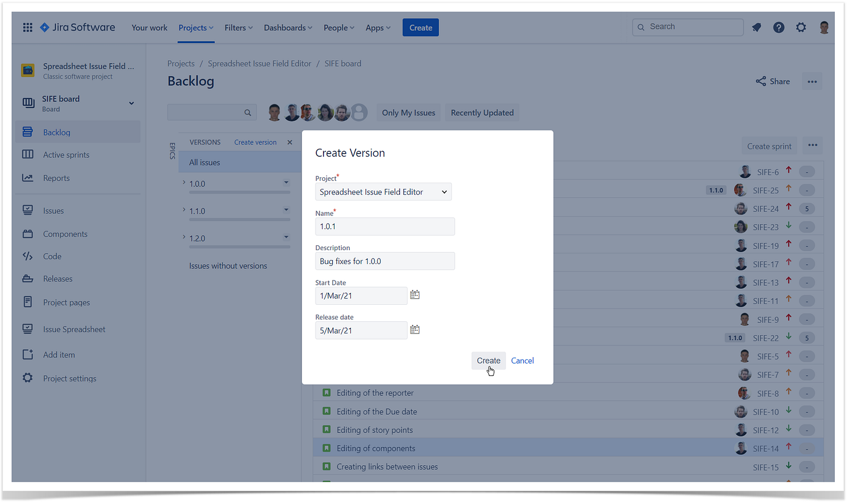The width and height of the screenshot is (850, 504).
Task: Click the Create version link
Action: tap(255, 142)
